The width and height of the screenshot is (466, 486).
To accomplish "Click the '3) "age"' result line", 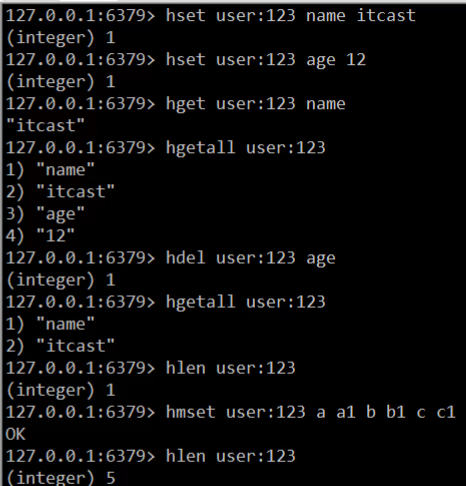I will coord(45,214).
